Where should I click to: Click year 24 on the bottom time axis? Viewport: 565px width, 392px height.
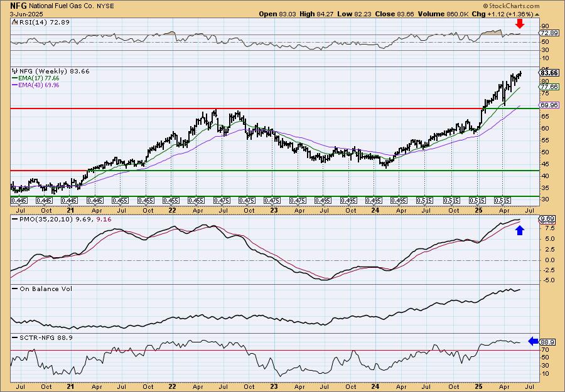click(x=375, y=386)
